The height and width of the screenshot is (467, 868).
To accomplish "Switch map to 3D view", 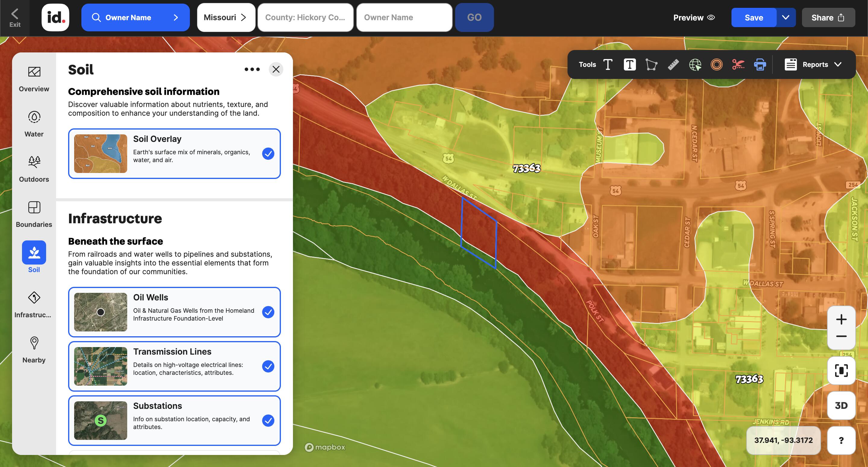I will [841, 405].
